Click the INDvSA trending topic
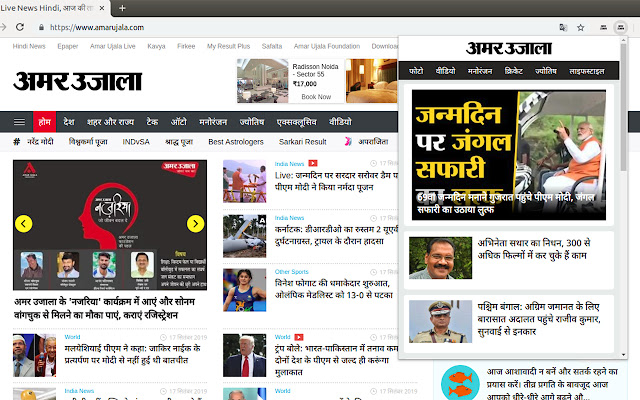The image size is (640, 400). (136, 142)
